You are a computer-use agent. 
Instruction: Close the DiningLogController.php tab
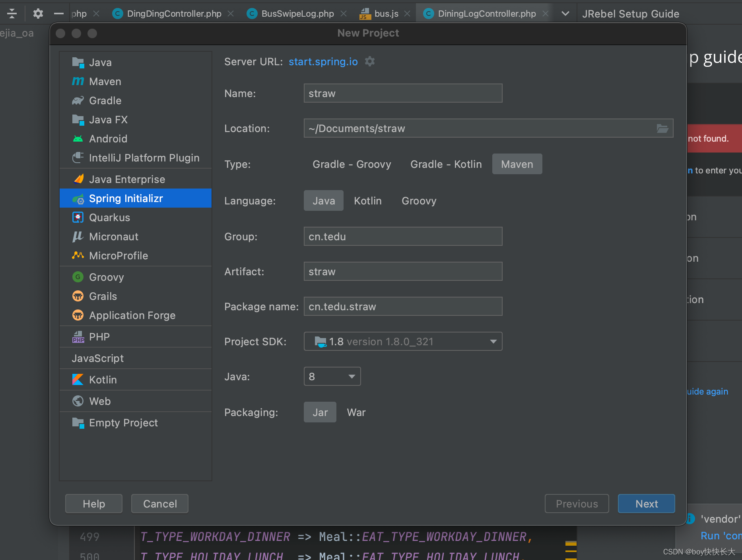click(x=546, y=14)
